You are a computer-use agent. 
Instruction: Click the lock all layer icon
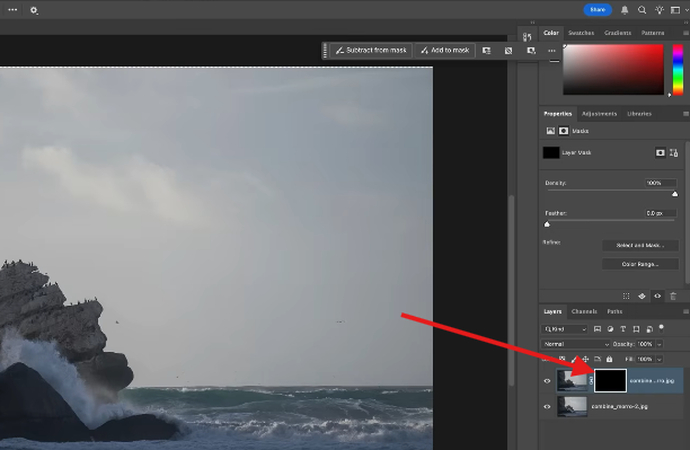[610, 358]
